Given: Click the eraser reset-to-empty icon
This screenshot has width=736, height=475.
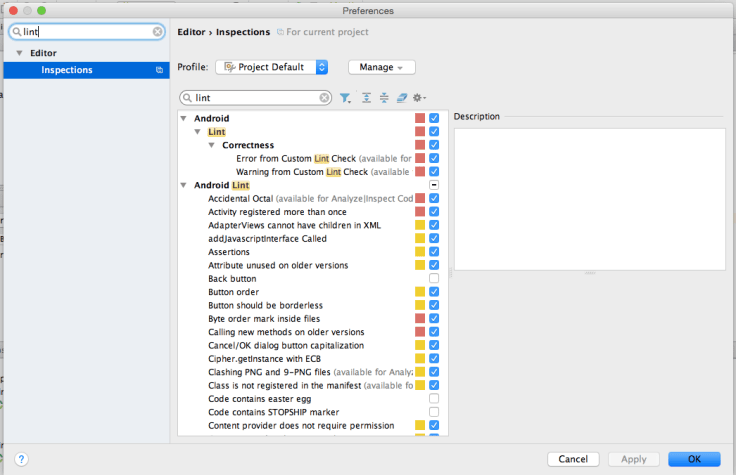Looking at the screenshot, I should pos(401,98).
